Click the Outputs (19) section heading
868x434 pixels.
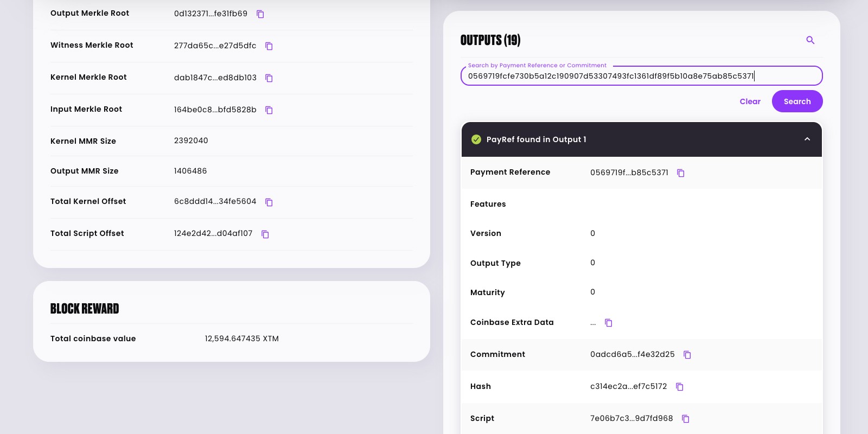click(x=490, y=40)
